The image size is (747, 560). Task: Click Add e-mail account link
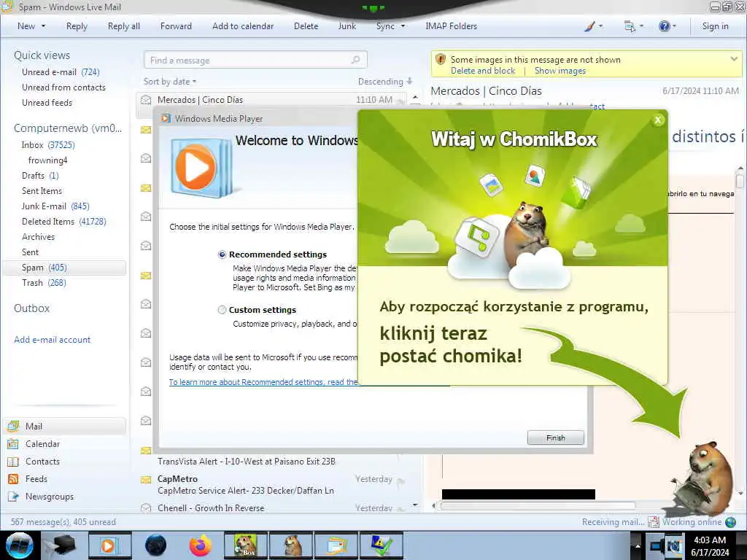point(52,340)
